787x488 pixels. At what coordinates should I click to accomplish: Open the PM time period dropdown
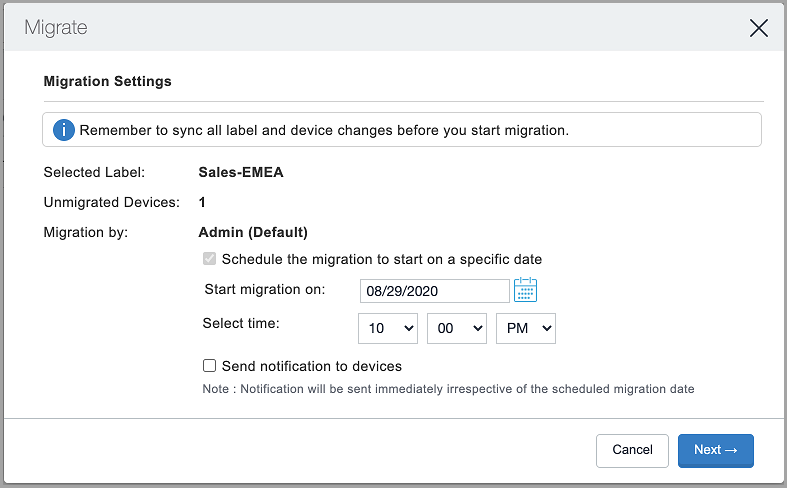point(526,328)
